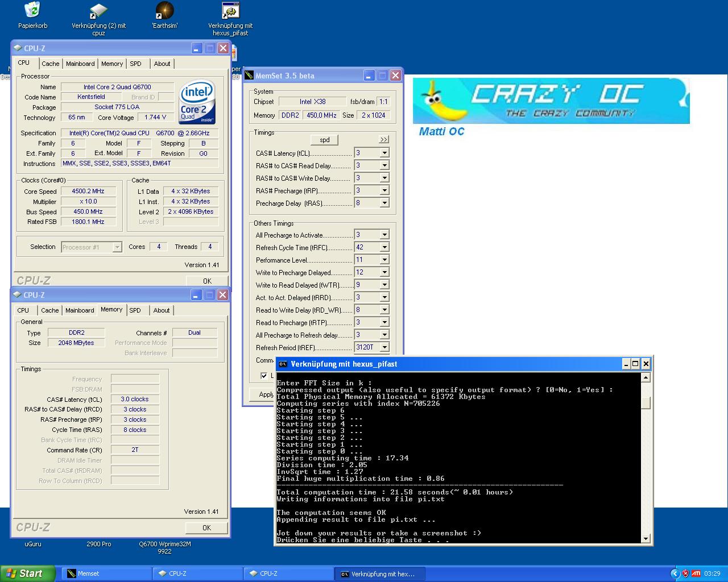
Task: Open the Performance Level dropdown
Action: 384,260
